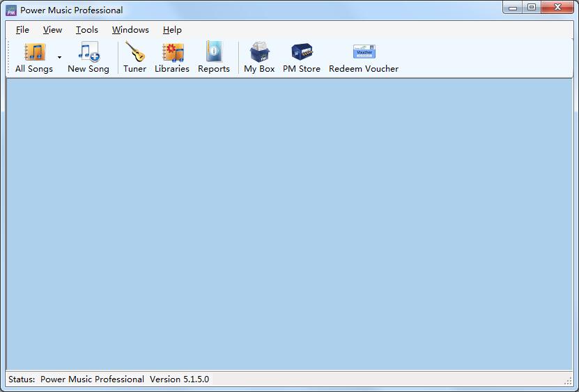This screenshot has width=579, height=392.
Task: Click the status bar version text
Action: click(x=179, y=379)
